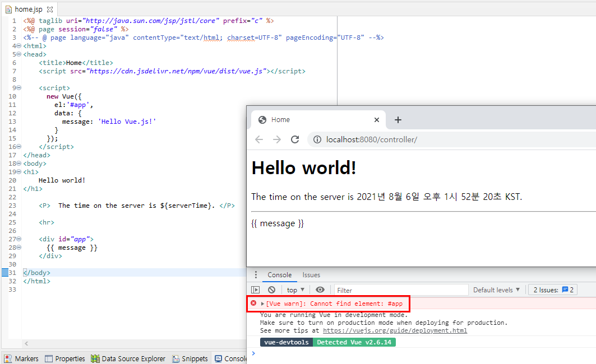Show the console sidebar

[x=256, y=290]
